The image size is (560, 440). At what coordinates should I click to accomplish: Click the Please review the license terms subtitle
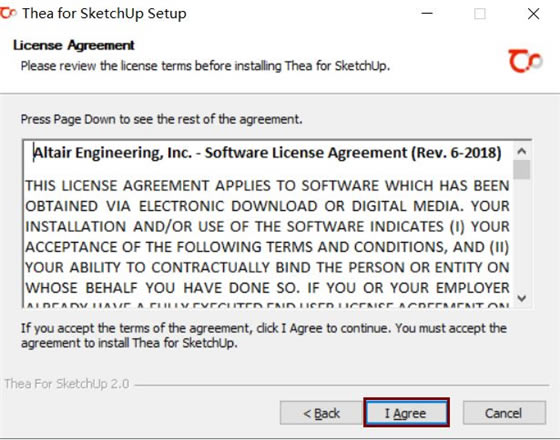205,66
